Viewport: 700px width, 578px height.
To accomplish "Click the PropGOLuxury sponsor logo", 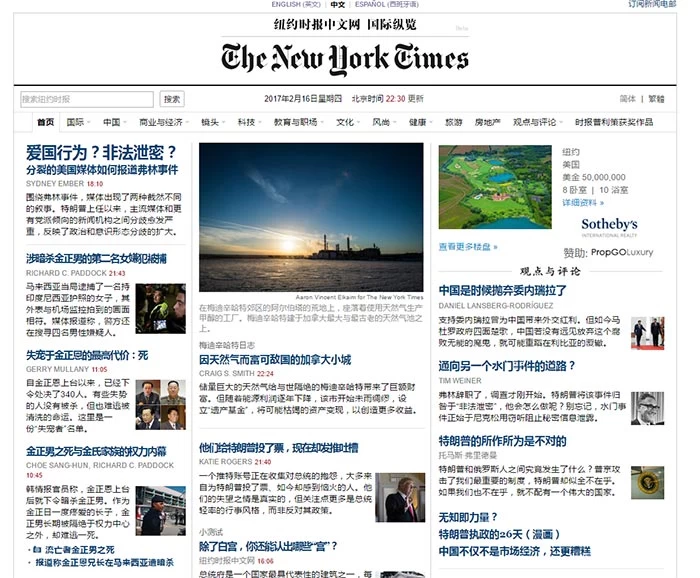I will 622,252.
